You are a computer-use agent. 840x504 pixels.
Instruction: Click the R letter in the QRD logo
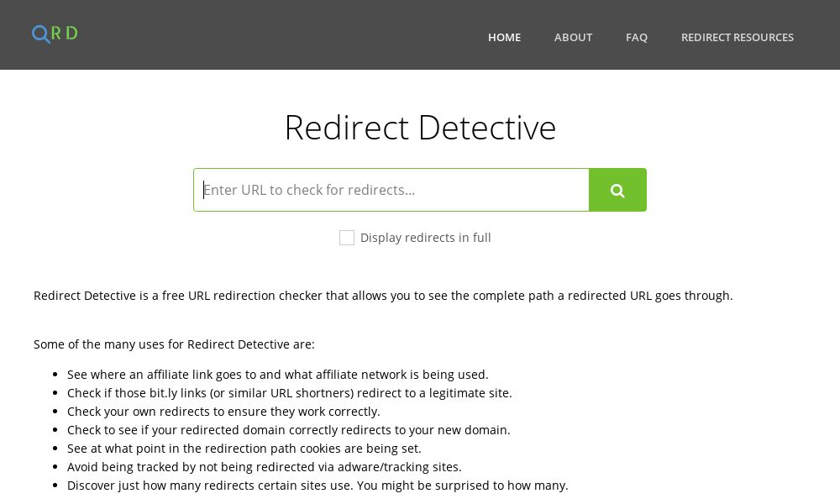tap(57, 33)
